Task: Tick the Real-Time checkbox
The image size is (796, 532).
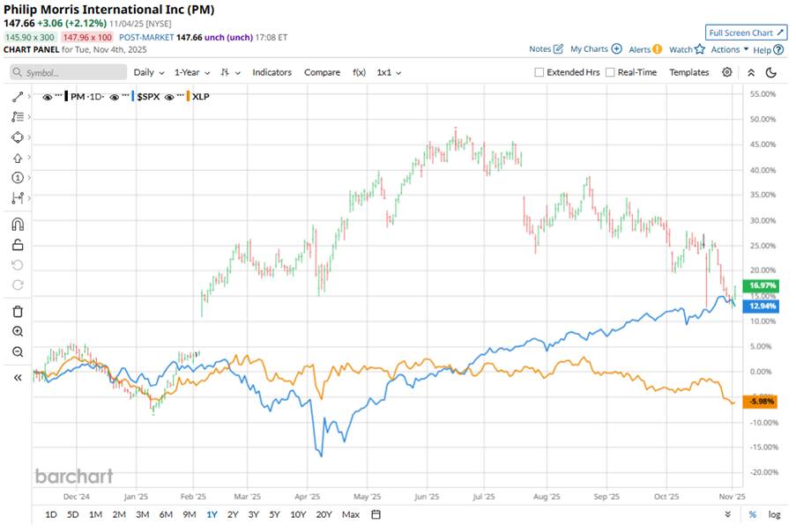Action: pyautogui.click(x=610, y=72)
